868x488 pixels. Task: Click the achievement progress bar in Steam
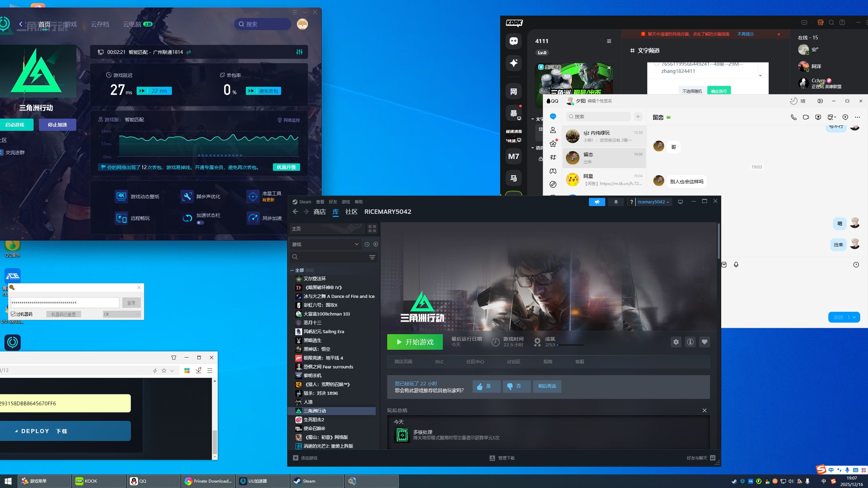click(x=570, y=345)
